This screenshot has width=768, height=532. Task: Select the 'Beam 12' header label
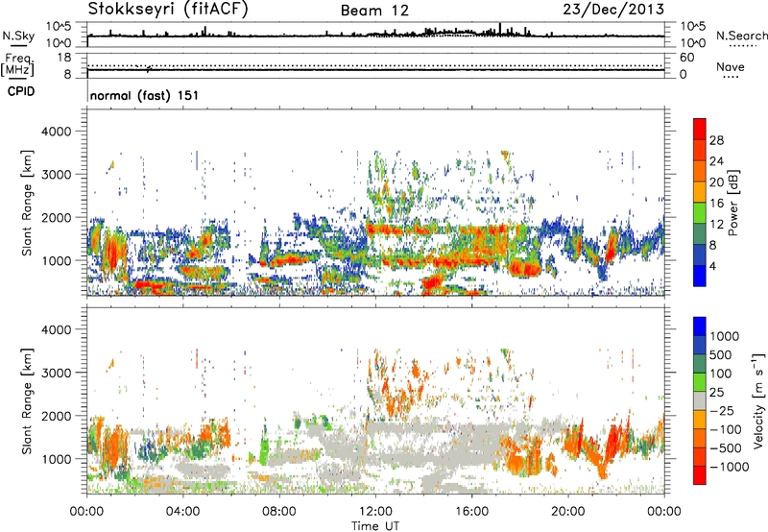(374, 11)
